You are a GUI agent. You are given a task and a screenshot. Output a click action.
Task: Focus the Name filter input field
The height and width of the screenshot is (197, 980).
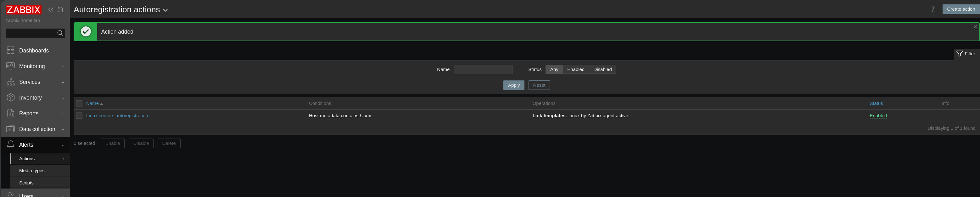[x=483, y=69]
